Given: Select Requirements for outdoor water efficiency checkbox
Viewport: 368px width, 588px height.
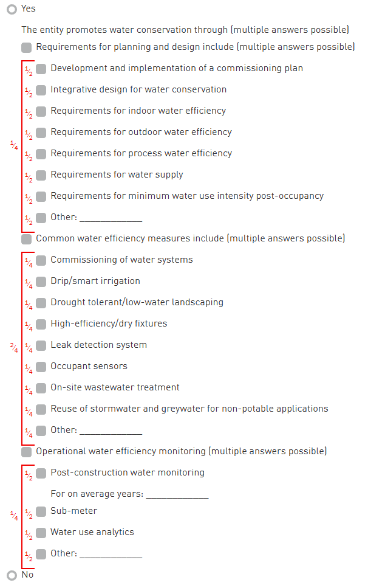Looking at the screenshot, I should [x=41, y=133].
